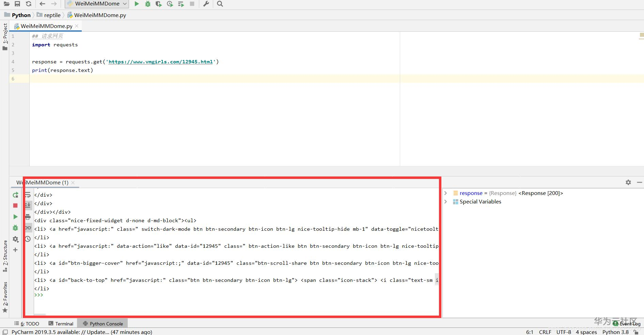Open variables panel gear options
The image size is (644, 335).
[628, 182]
